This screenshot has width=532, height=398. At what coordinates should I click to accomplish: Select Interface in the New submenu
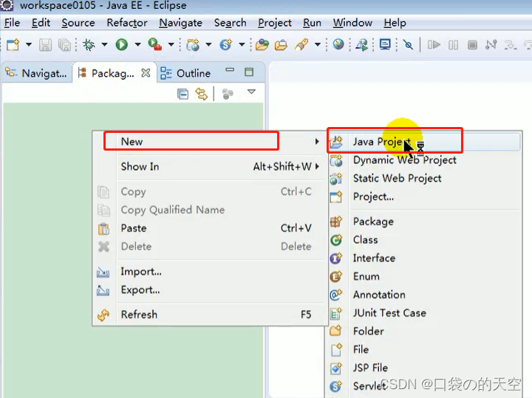(x=424, y=258)
